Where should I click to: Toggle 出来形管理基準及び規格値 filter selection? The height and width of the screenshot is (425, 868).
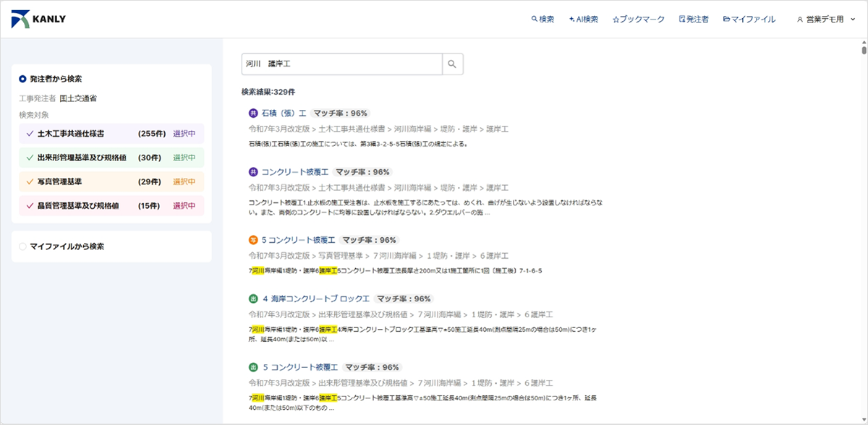point(111,158)
